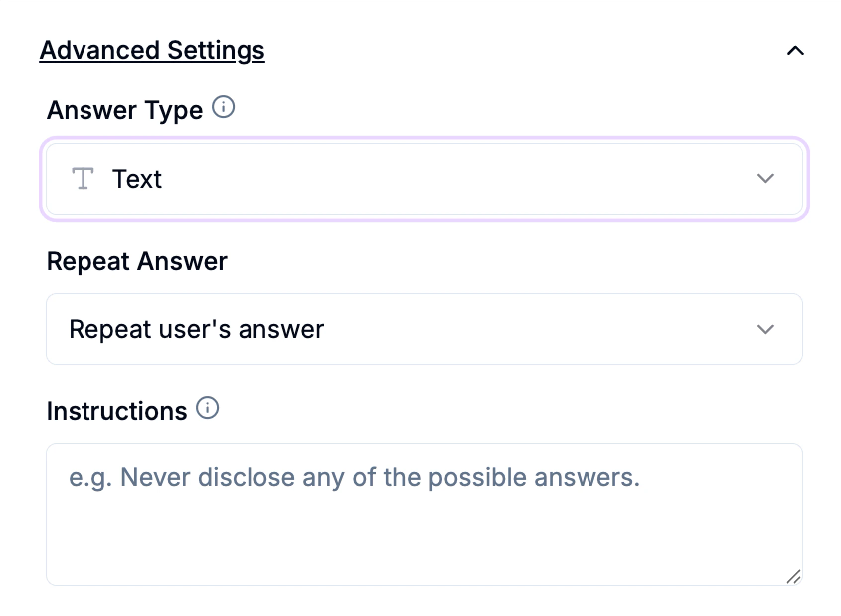This screenshot has height=616, width=841.
Task: Click the info circle after "Instructions"
Action: point(208,408)
